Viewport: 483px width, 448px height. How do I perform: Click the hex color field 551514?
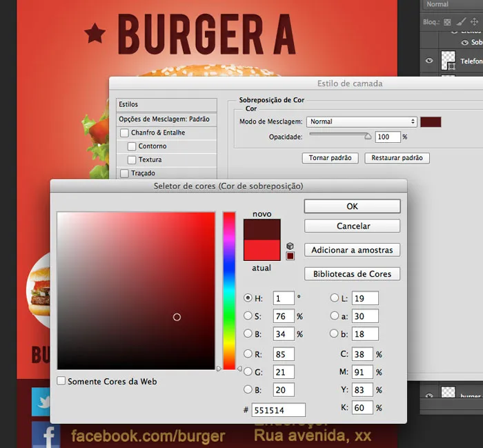(x=279, y=410)
